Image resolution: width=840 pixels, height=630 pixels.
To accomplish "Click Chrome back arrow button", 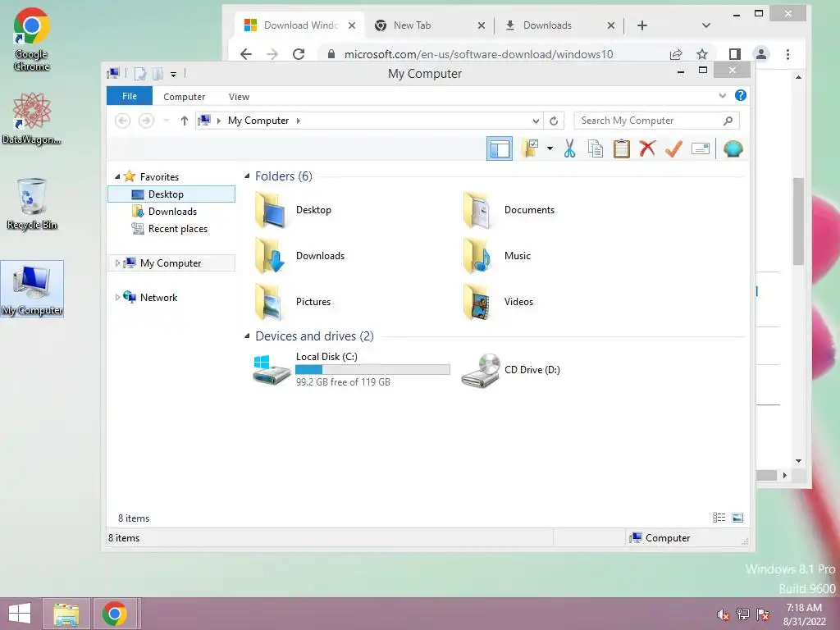I will (x=246, y=54).
